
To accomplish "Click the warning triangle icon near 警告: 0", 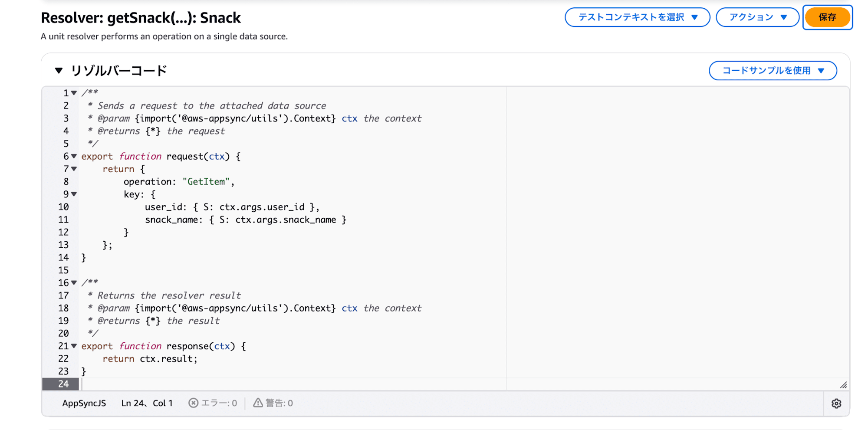I will click(258, 403).
